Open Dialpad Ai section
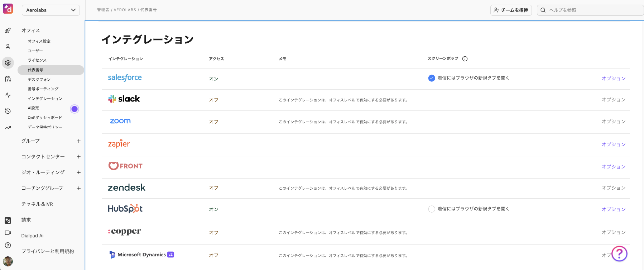This screenshot has width=644, height=270. [x=32, y=236]
